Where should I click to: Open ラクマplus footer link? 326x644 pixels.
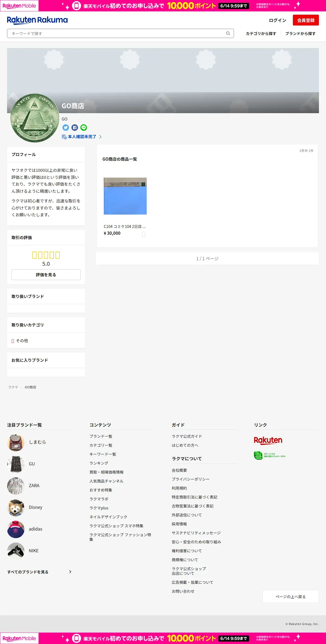point(99,508)
